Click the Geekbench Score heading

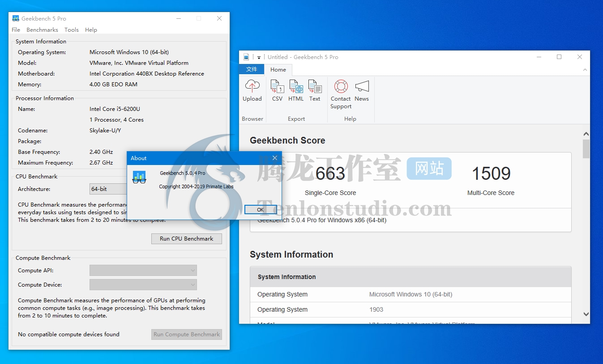(287, 140)
